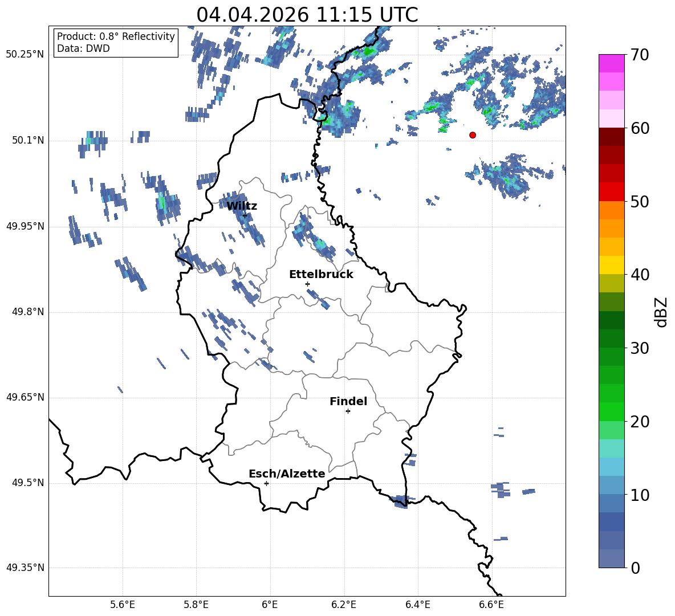675x616 pixels.
Task: Click the Esch/Alzette city label
Action: pyautogui.click(x=287, y=474)
